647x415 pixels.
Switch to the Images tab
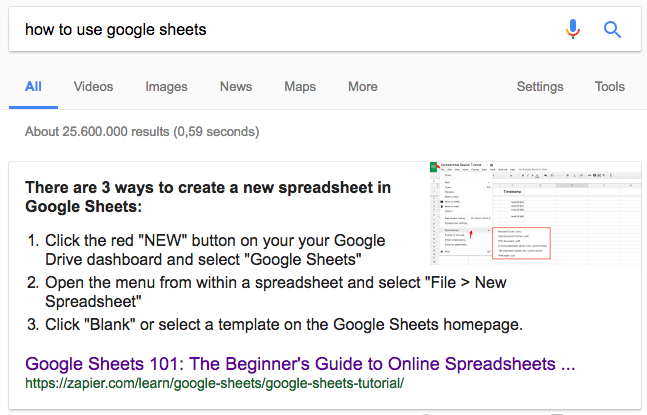(x=166, y=87)
